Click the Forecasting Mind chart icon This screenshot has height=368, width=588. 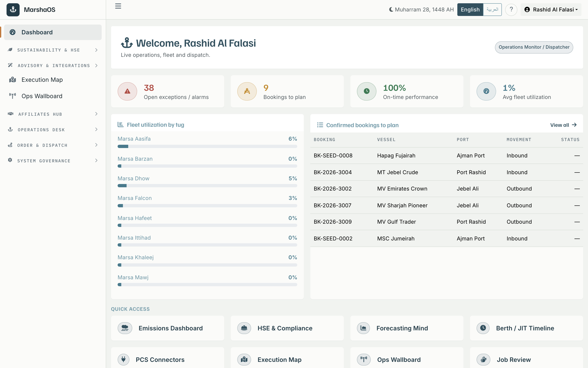(363, 328)
